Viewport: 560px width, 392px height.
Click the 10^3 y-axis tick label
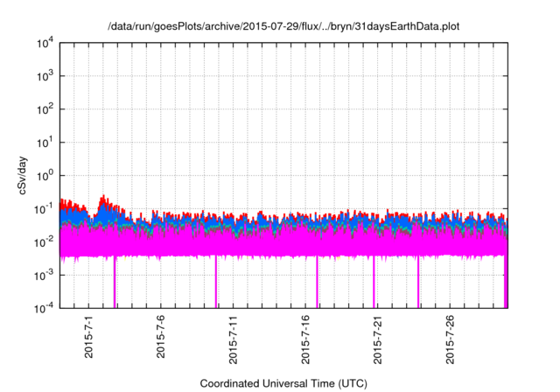tap(45, 76)
